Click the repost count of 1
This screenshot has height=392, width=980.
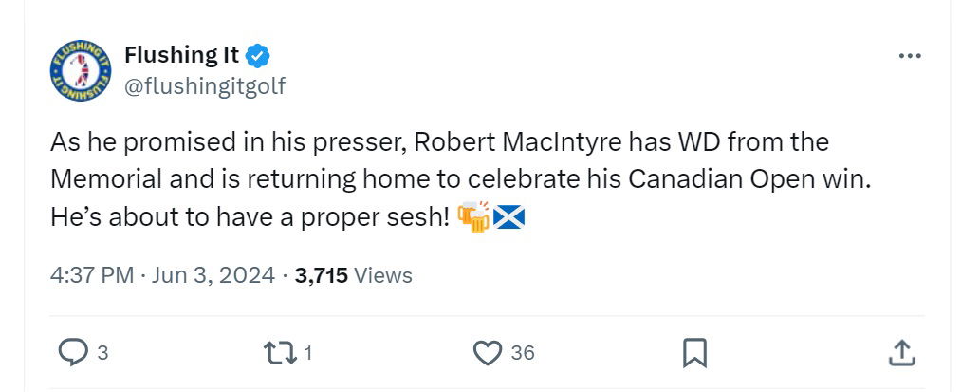pyautogui.click(x=308, y=353)
